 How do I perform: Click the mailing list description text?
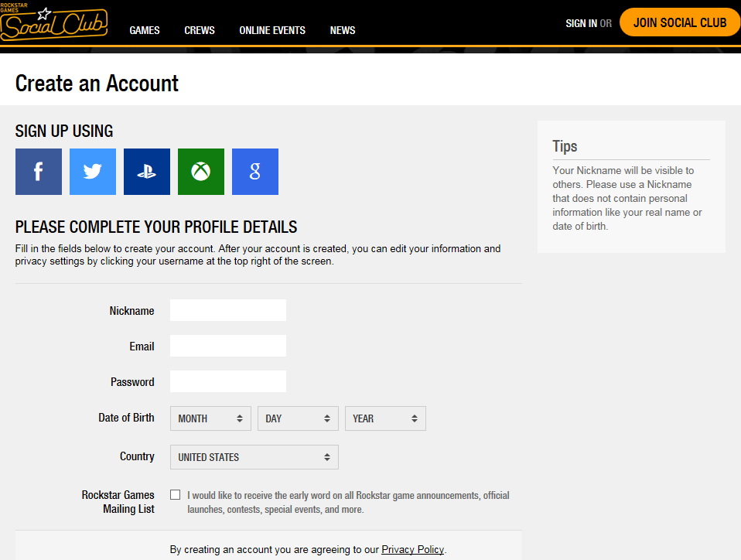348,502
